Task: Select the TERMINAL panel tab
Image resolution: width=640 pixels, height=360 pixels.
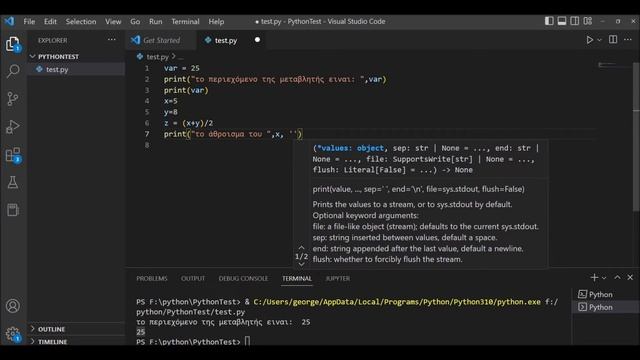Action: tap(297, 278)
